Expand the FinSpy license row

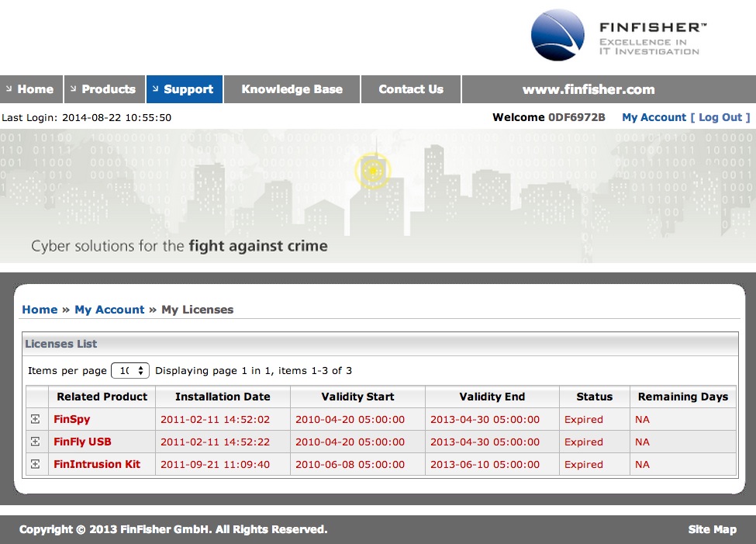[x=35, y=419]
